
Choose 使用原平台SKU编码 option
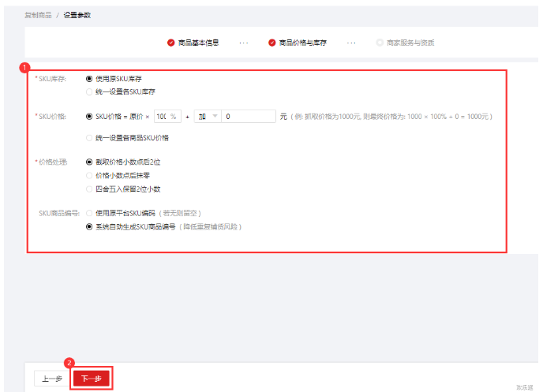tap(89, 213)
